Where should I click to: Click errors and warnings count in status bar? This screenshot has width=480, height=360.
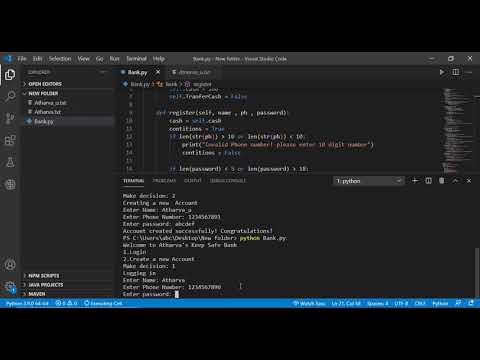66,303
